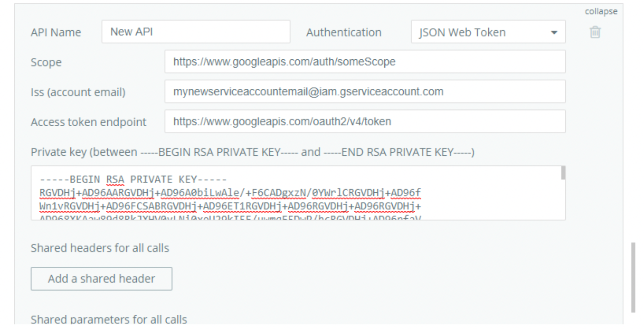Add a shared header
The width and height of the screenshot is (644, 329).
click(x=101, y=279)
